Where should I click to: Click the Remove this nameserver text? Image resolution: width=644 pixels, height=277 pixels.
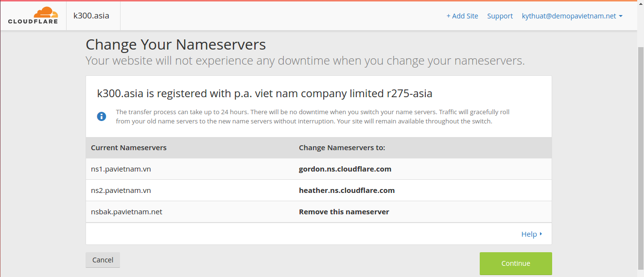tap(344, 212)
